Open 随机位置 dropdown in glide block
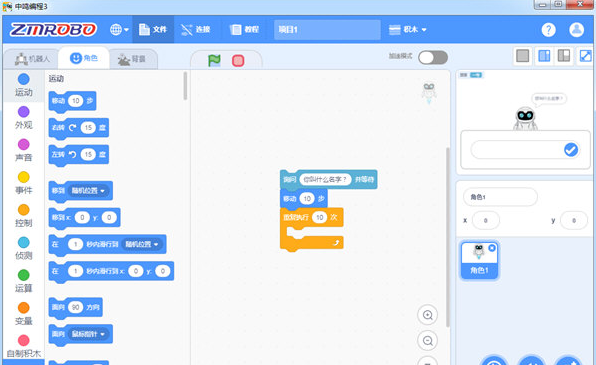Viewport: 596px width, 365px height. 142,244
